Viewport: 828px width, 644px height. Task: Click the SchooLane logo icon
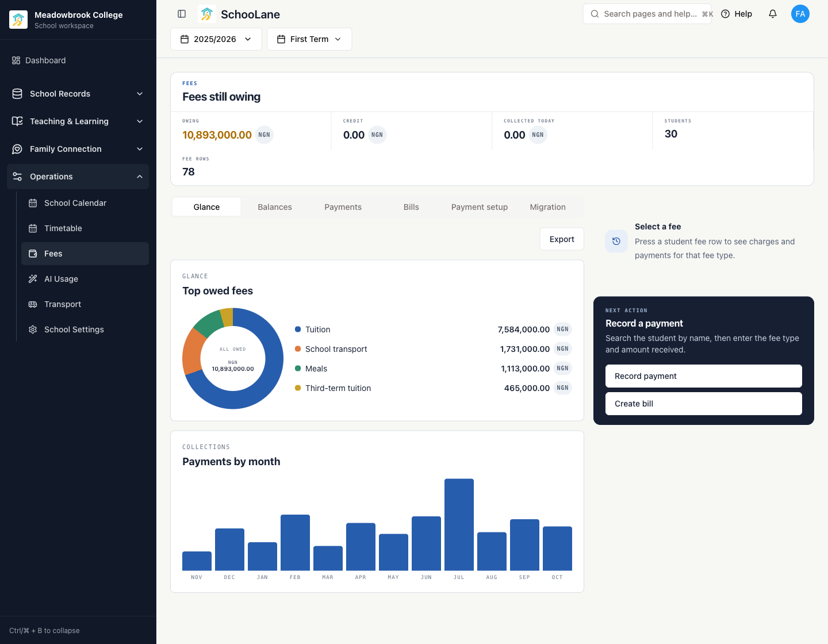pyautogui.click(x=207, y=14)
